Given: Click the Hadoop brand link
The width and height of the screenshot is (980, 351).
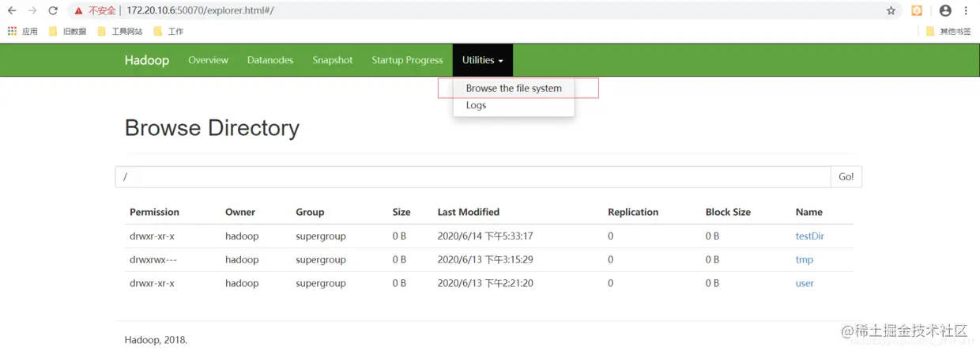Looking at the screenshot, I should 147,60.
